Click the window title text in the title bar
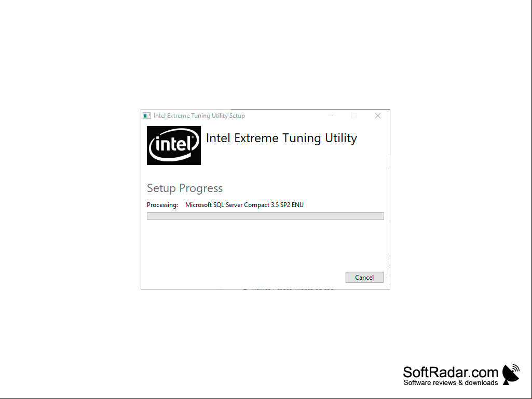 click(x=199, y=116)
